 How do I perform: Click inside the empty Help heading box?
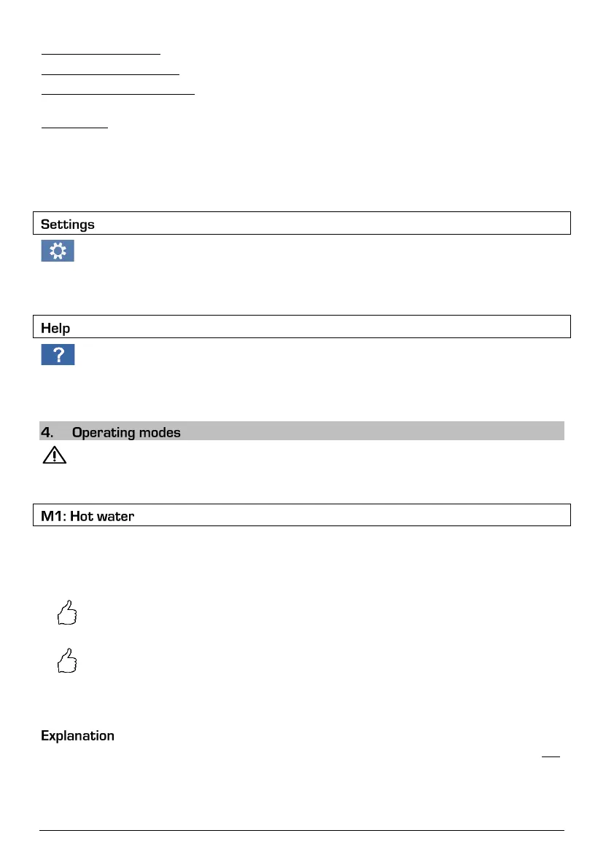(302, 327)
